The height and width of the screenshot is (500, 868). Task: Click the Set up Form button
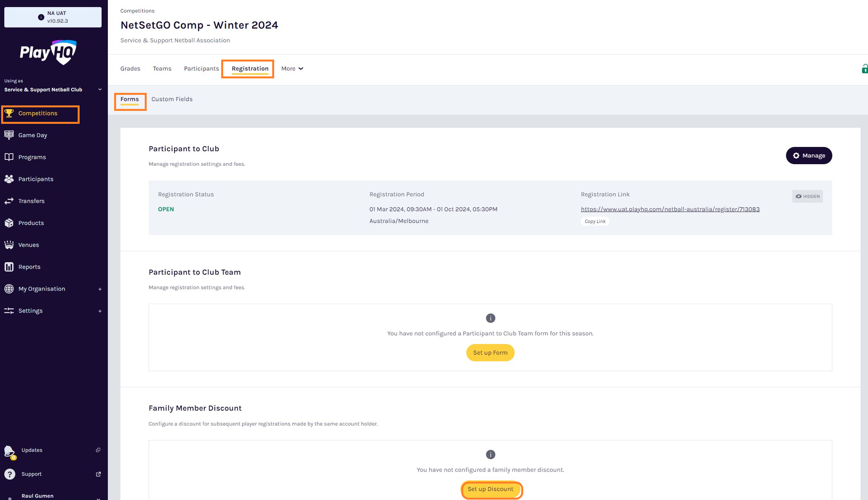point(490,353)
